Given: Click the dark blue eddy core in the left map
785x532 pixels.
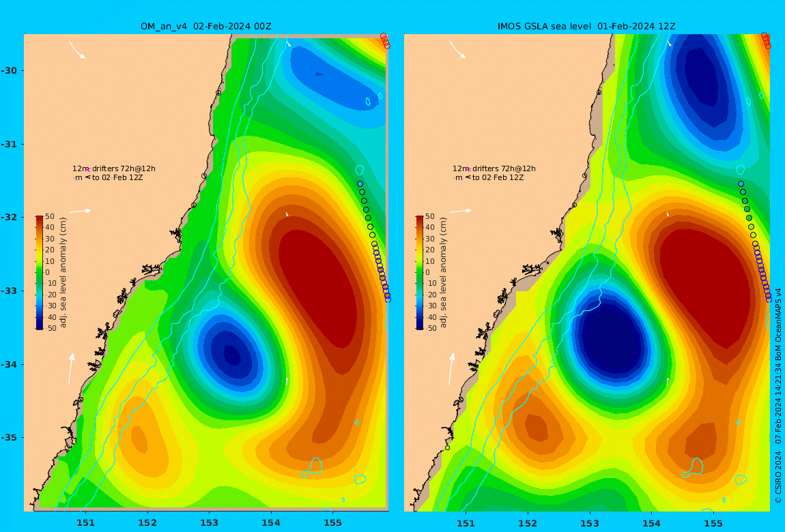Looking at the screenshot, I should click(x=231, y=355).
